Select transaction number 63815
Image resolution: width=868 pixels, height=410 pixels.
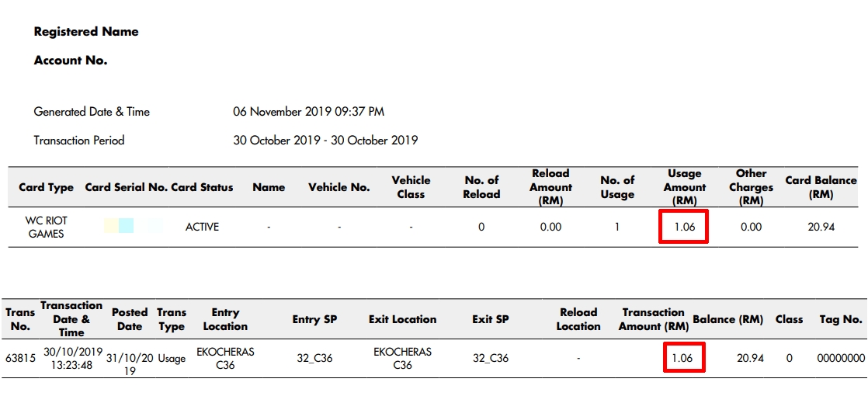pyautogui.click(x=20, y=358)
